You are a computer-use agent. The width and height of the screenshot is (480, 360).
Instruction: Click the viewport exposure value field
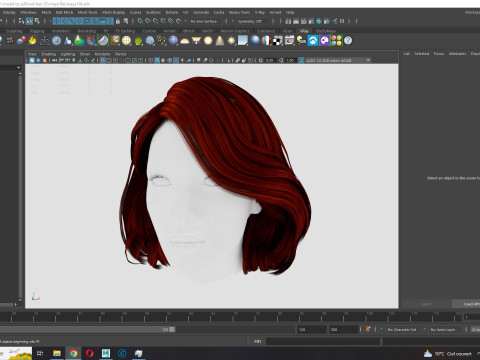tap(270, 60)
